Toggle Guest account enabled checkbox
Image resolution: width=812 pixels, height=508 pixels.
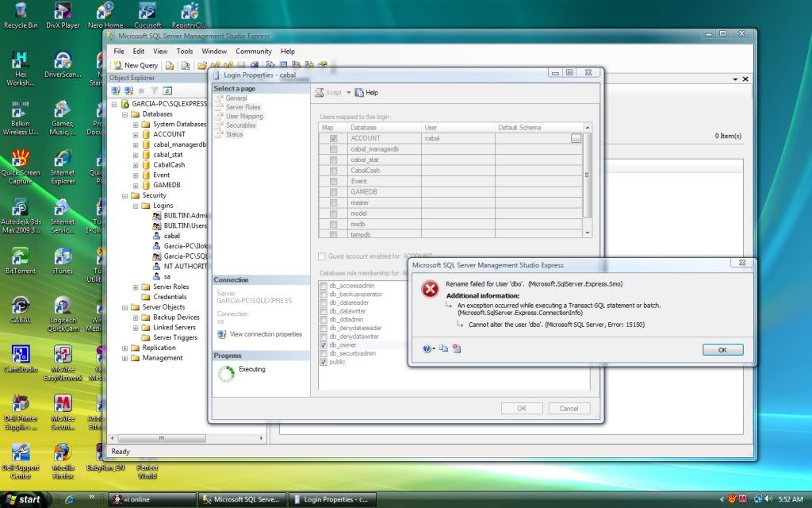click(322, 256)
